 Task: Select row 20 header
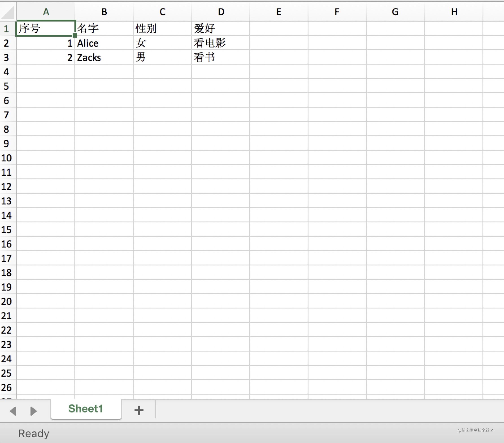(8, 301)
